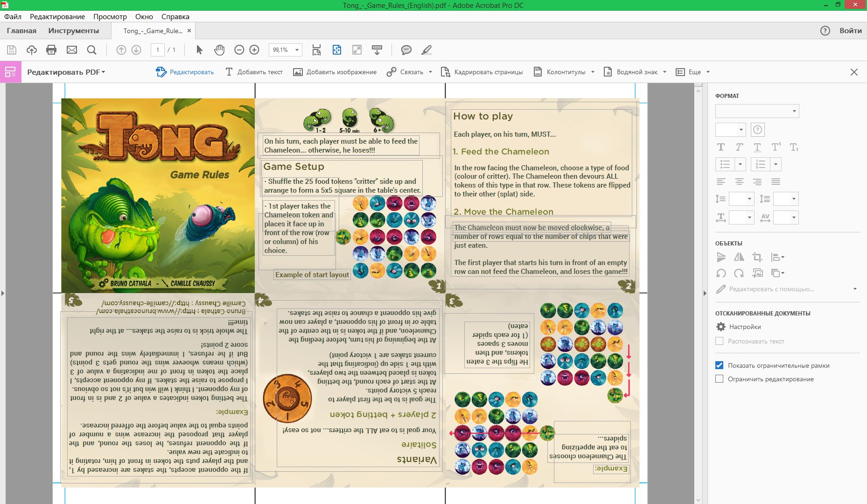This screenshot has width=867, height=504.
Task: Open the Редактирование menu
Action: coord(57,16)
